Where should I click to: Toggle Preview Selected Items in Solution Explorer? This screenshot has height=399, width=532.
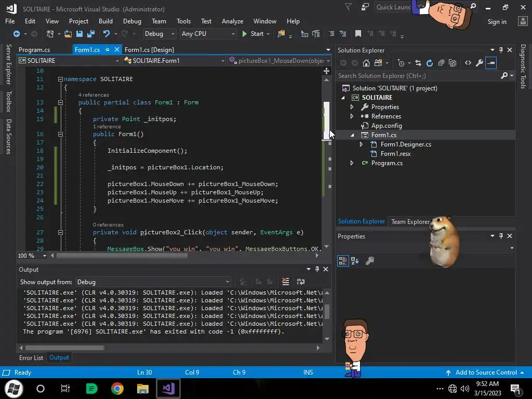pyautogui.click(x=491, y=63)
